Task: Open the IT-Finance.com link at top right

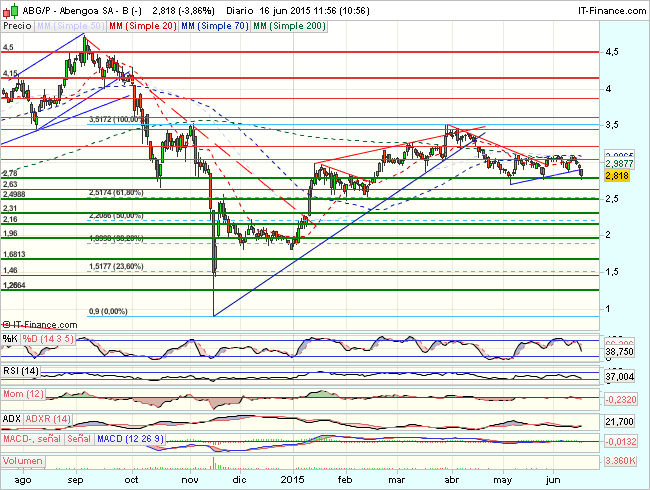Action: (x=612, y=11)
